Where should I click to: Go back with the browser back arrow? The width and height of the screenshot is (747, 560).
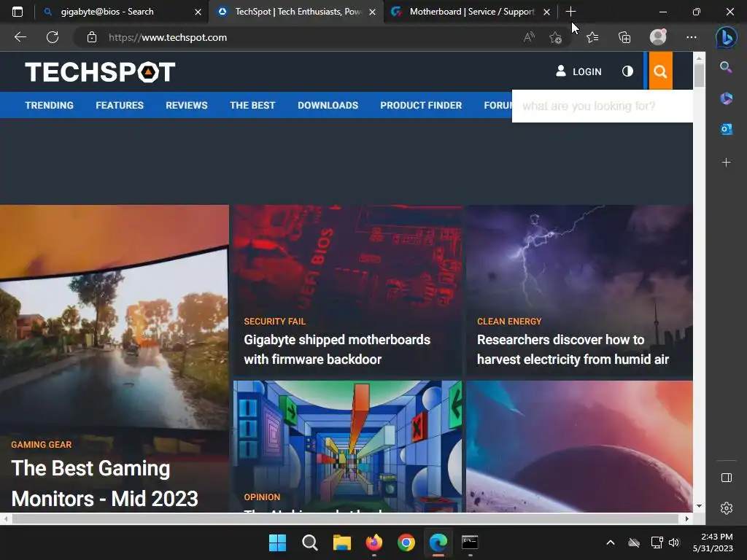[20, 37]
